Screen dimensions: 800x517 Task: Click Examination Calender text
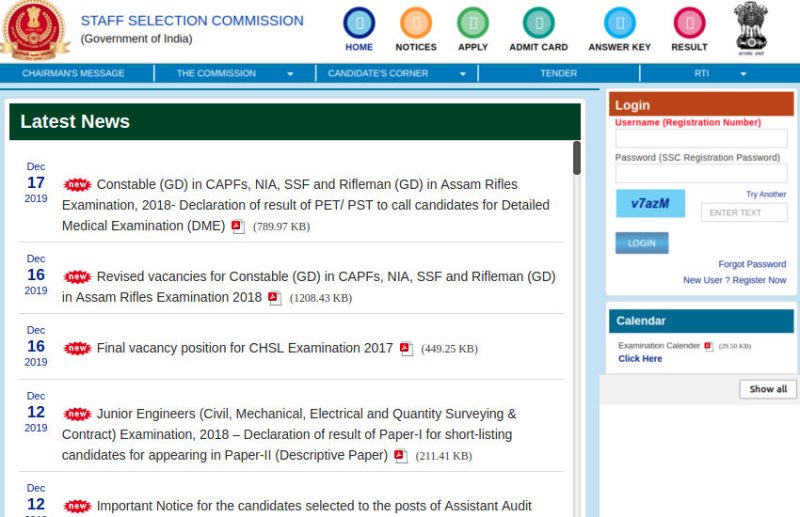[659, 346]
